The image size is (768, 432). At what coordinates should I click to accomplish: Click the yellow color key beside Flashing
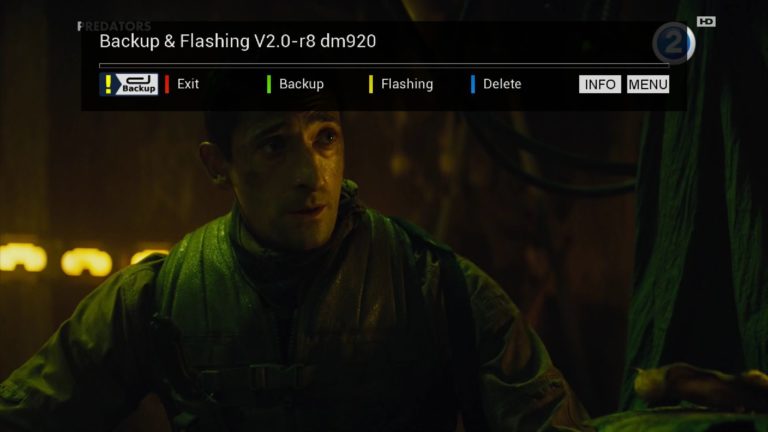coord(371,84)
